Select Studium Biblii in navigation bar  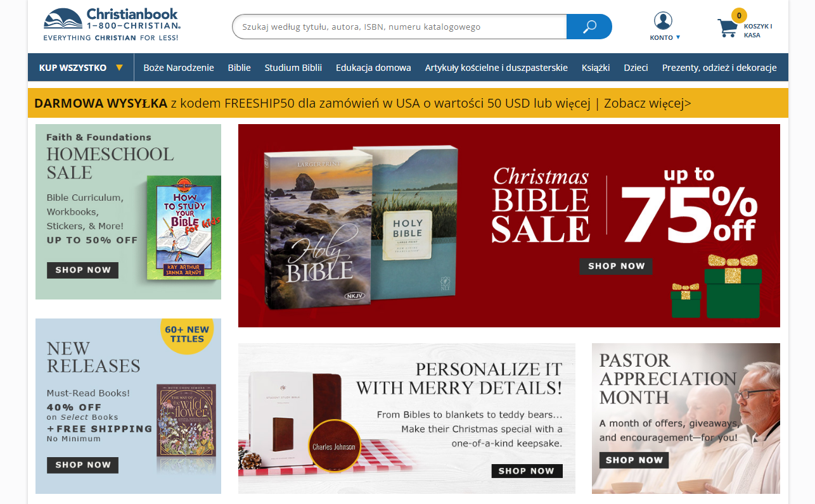pos(293,68)
